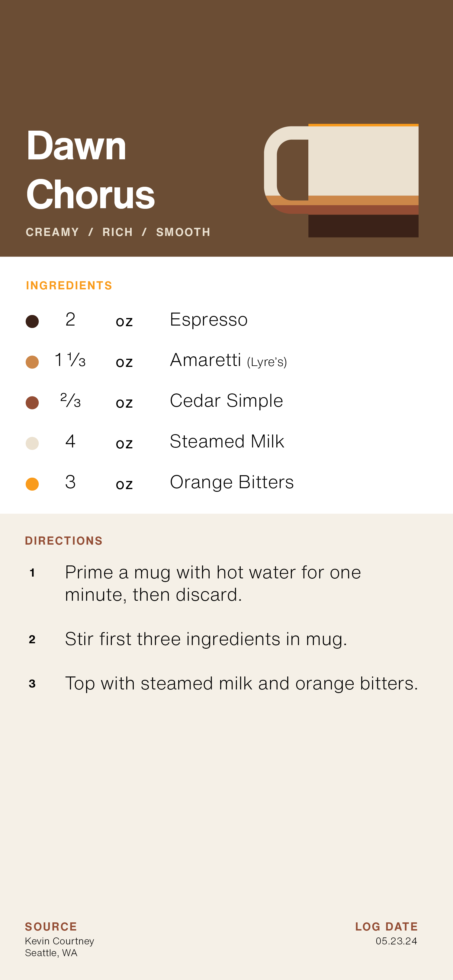Image resolution: width=453 pixels, height=980 pixels.
Task: Click the Dawn Chorus recipe title
Action: [x=91, y=170]
